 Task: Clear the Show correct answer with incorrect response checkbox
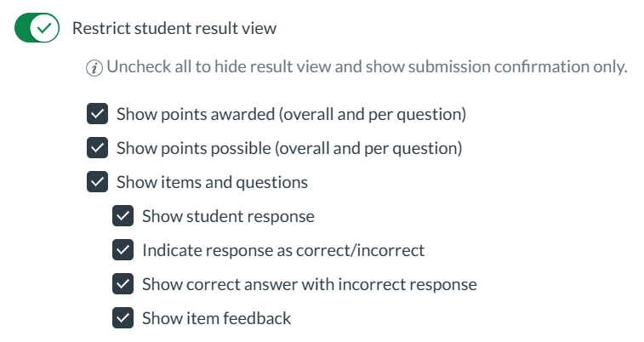(123, 284)
